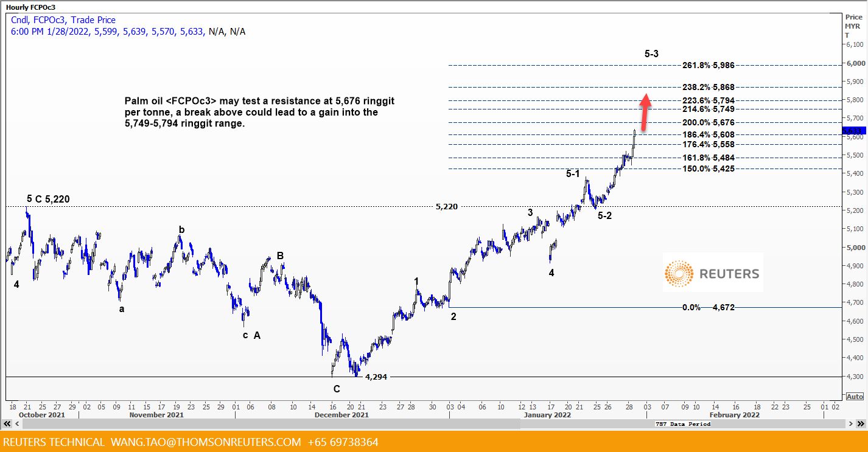Select the 4,294 low price label
868x452 pixels.
[376, 377]
